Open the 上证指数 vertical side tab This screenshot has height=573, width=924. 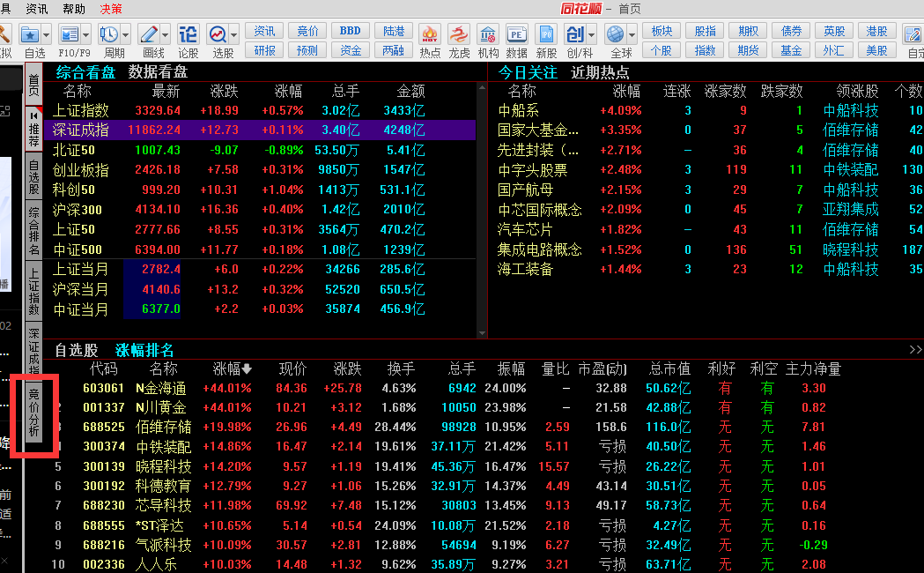click(34, 291)
